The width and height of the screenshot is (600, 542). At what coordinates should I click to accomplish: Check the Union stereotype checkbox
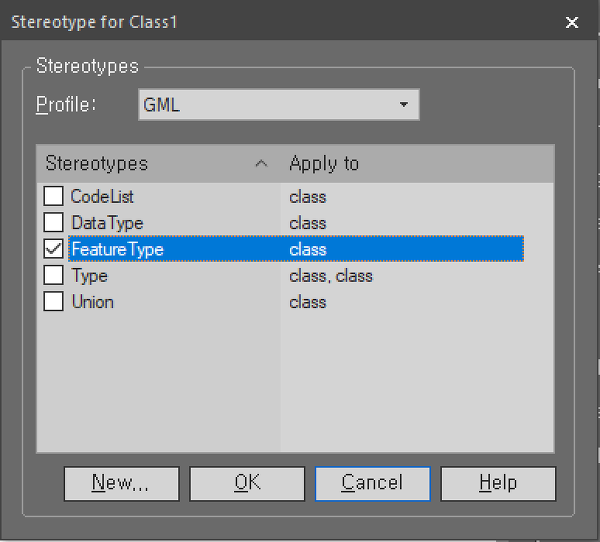[x=53, y=302]
